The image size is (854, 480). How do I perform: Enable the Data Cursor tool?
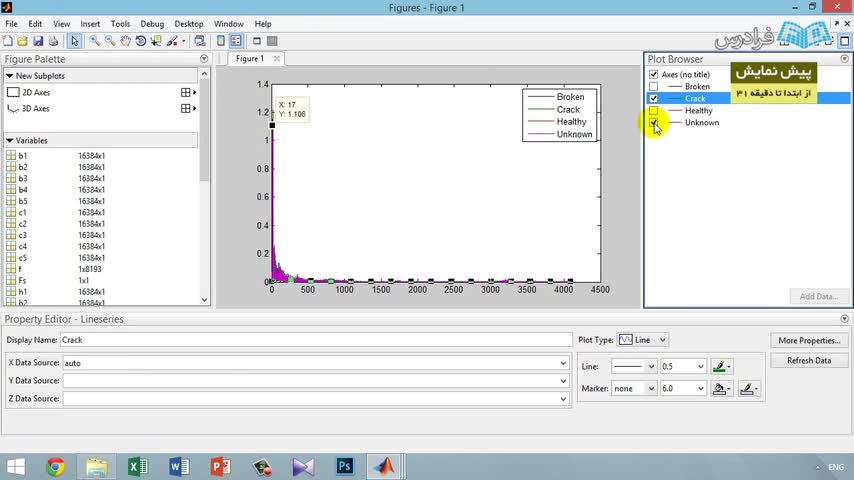click(157, 41)
